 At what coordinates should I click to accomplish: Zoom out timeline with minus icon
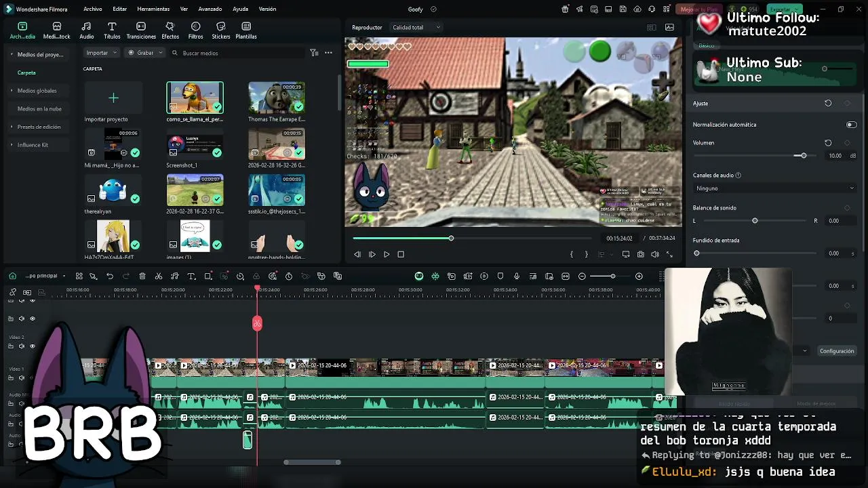click(582, 277)
